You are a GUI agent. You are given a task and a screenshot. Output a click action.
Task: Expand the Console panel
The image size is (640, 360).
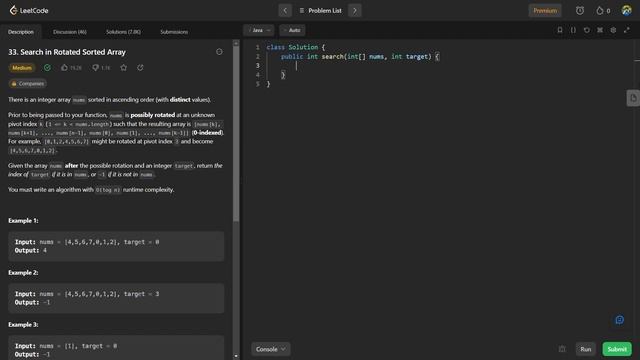[271, 349]
